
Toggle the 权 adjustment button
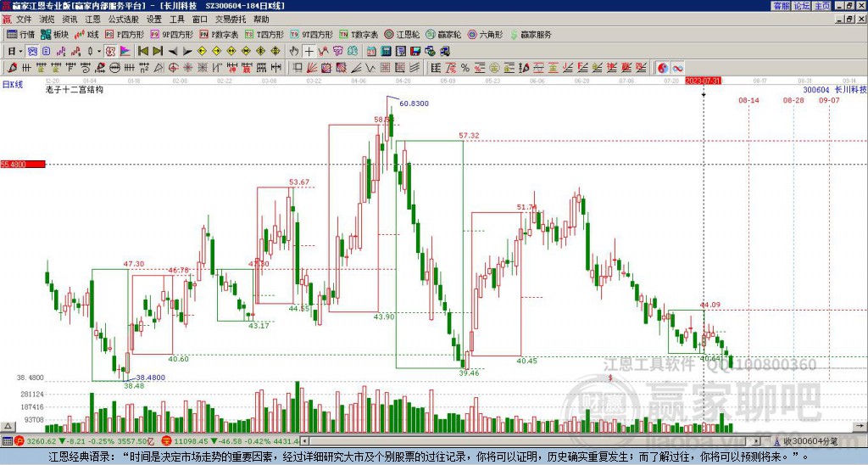click(x=110, y=52)
